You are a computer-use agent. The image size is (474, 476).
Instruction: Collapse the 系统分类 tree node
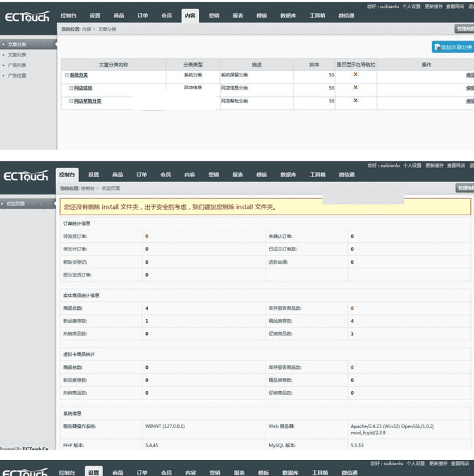[66, 75]
